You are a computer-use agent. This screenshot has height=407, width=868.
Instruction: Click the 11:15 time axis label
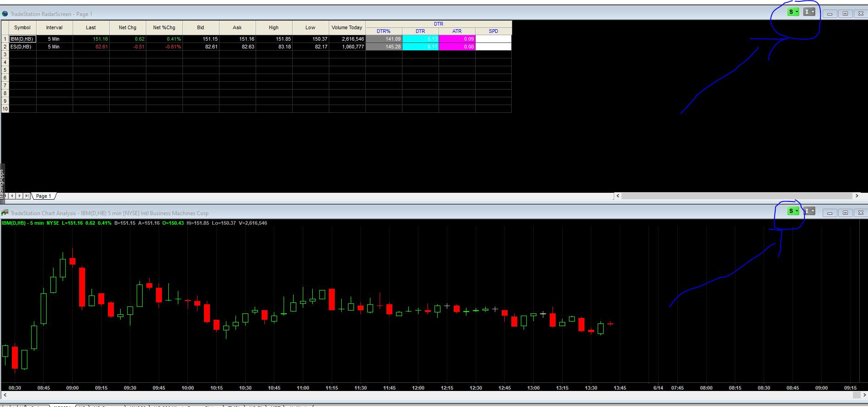click(332, 388)
